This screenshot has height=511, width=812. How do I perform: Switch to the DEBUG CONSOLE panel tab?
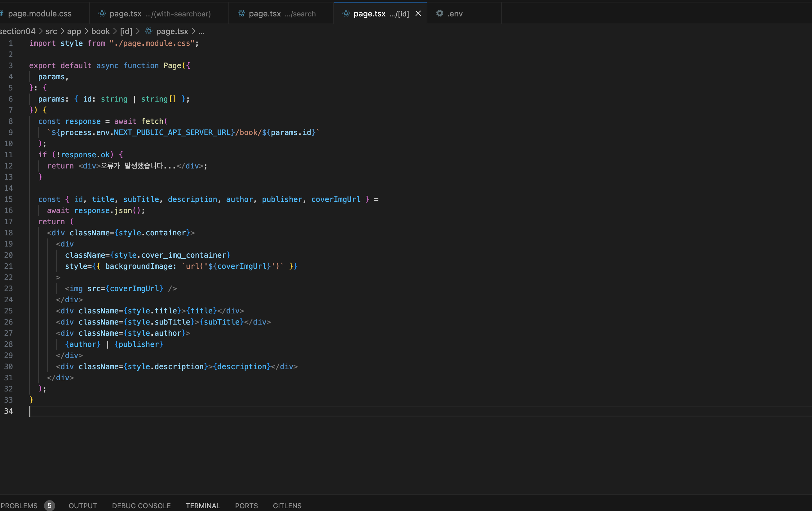point(141,506)
